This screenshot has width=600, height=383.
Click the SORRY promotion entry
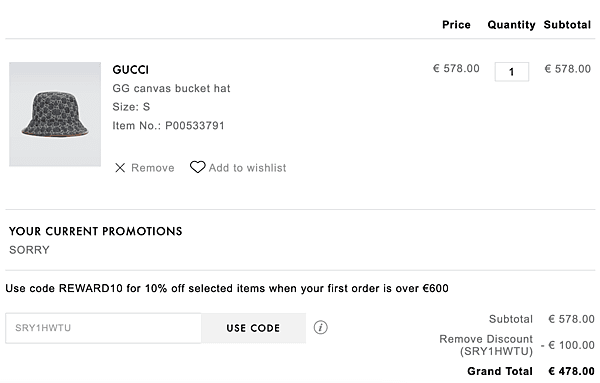[x=29, y=250]
